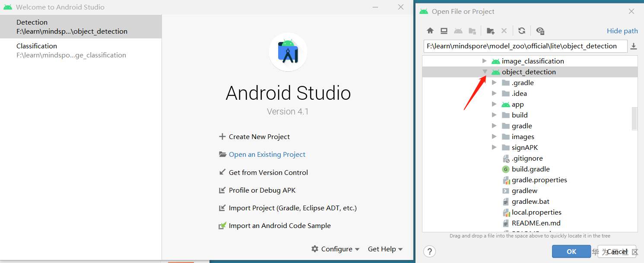Select Profile or Debug APK
This screenshot has height=263, width=644.
tap(257, 190)
